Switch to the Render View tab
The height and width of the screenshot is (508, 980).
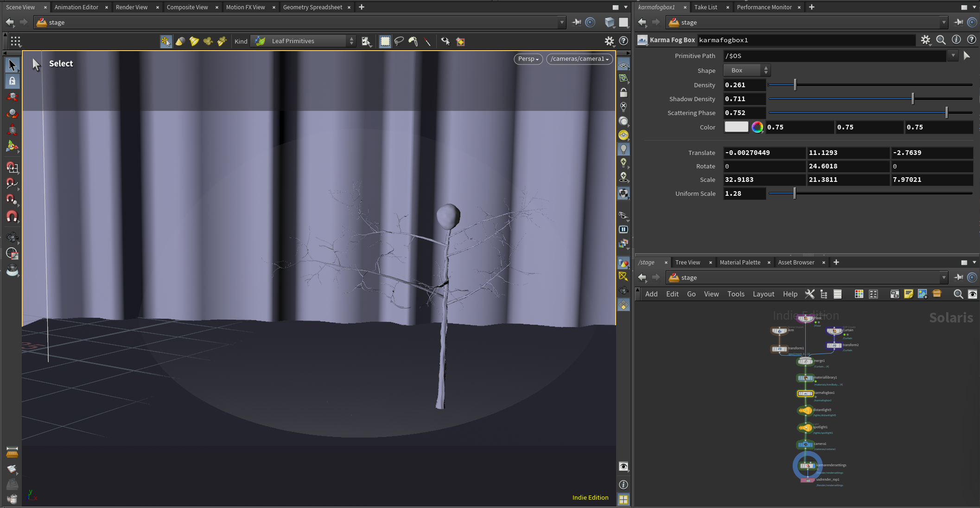coord(132,7)
